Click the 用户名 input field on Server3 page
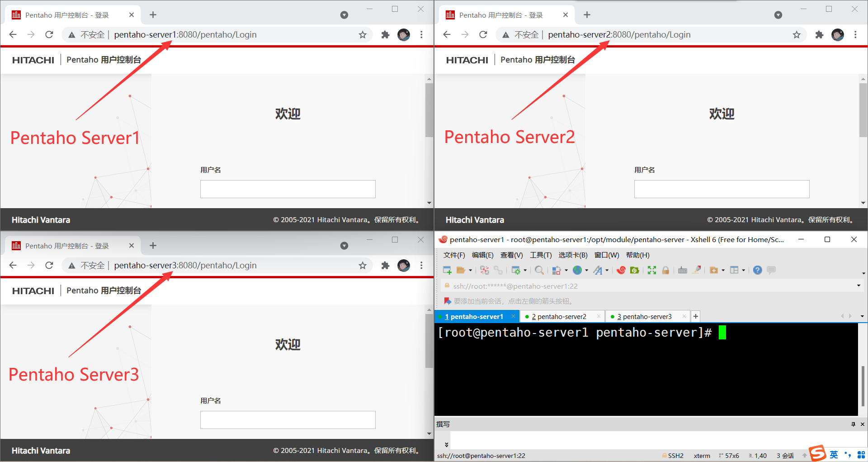The height and width of the screenshot is (462, 868). 288,420
